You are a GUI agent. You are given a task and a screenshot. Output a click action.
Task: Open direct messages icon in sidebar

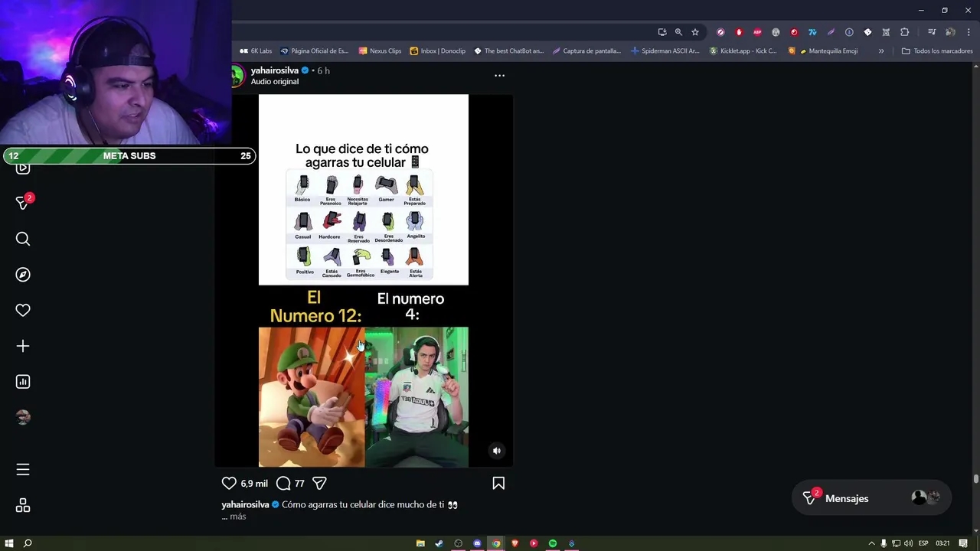coord(23,203)
